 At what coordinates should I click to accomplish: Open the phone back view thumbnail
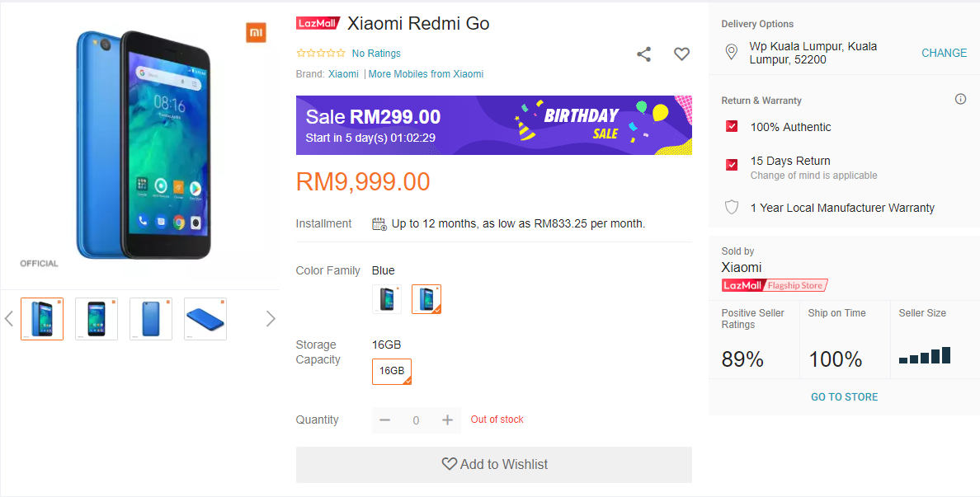click(x=151, y=319)
